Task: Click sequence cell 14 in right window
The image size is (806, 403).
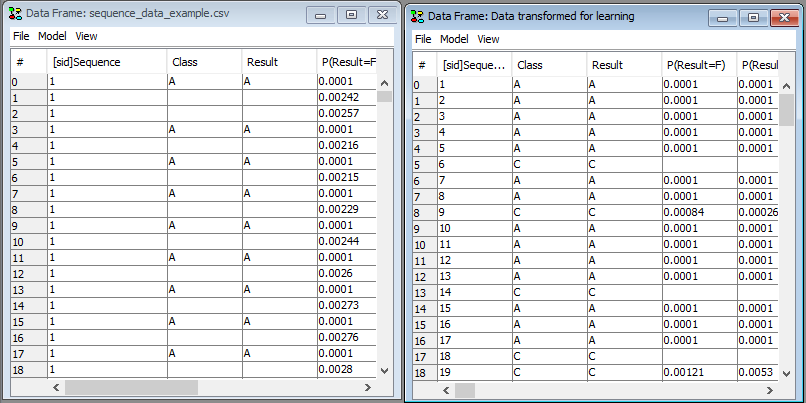Action: point(474,292)
